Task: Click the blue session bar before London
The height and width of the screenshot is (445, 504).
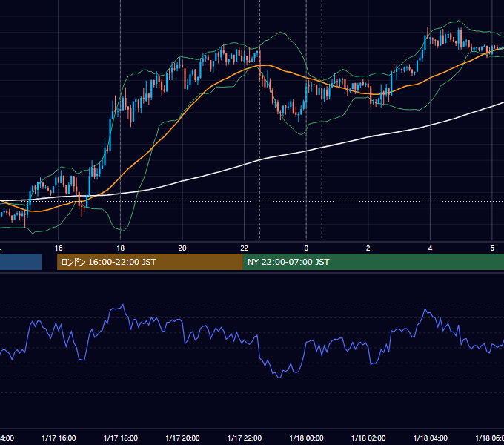Action: coord(21,262)
